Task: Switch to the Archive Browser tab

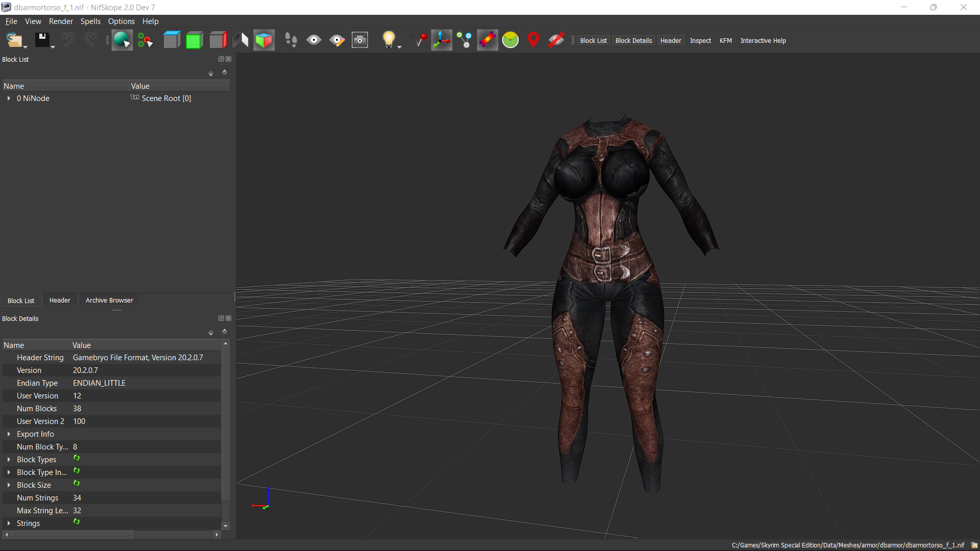Action: click(x=109, y=300)
